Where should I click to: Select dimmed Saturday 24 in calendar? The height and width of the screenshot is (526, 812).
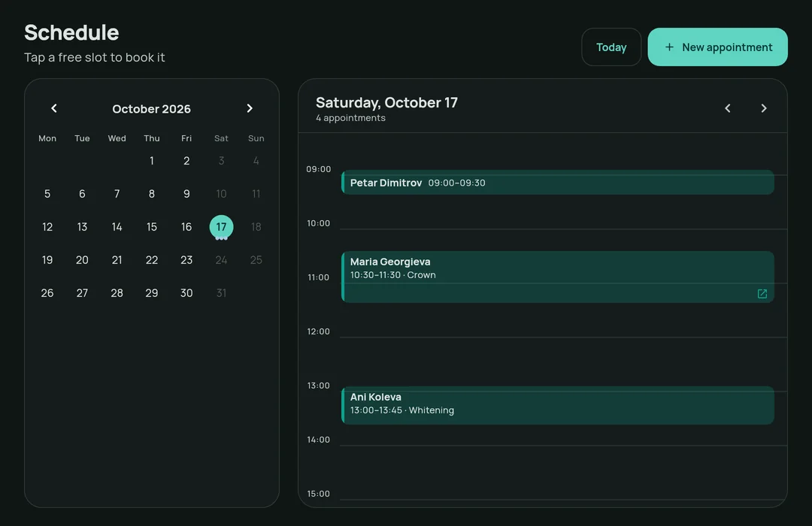coord(221,260)
